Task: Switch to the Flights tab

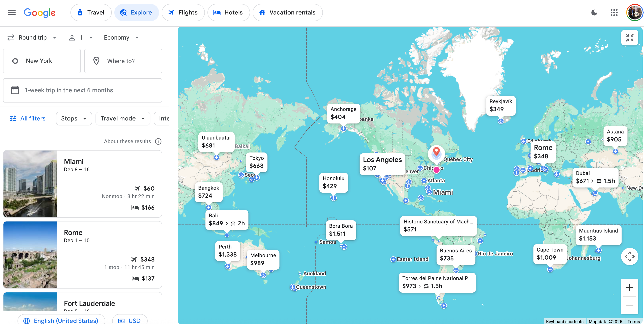Action: (183, 12)
